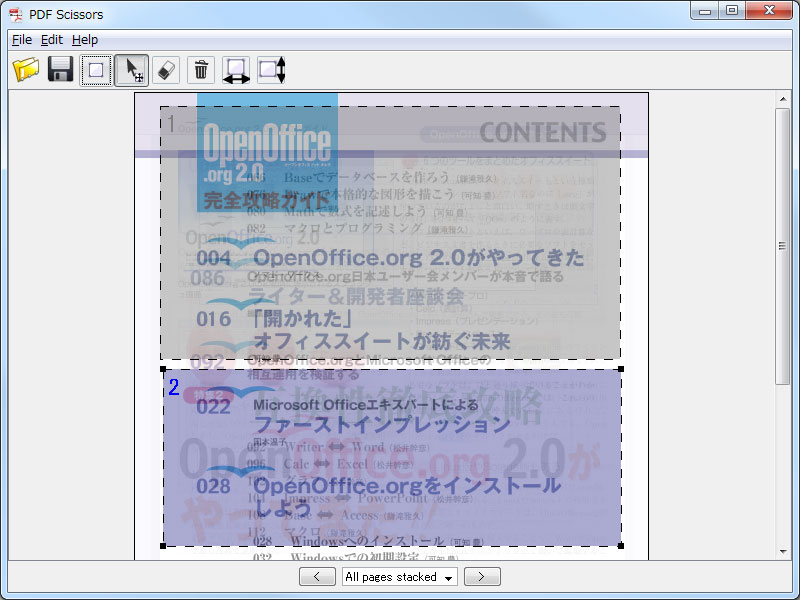Expand the 'All pages stacked' combo box arrow
The width and height of the screenshot is (800, 600).
[x=450, y=577]
